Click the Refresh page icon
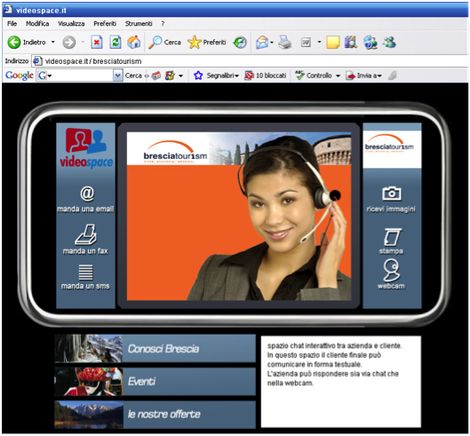Viewport: 470px width, 436px height. [115, 42]
